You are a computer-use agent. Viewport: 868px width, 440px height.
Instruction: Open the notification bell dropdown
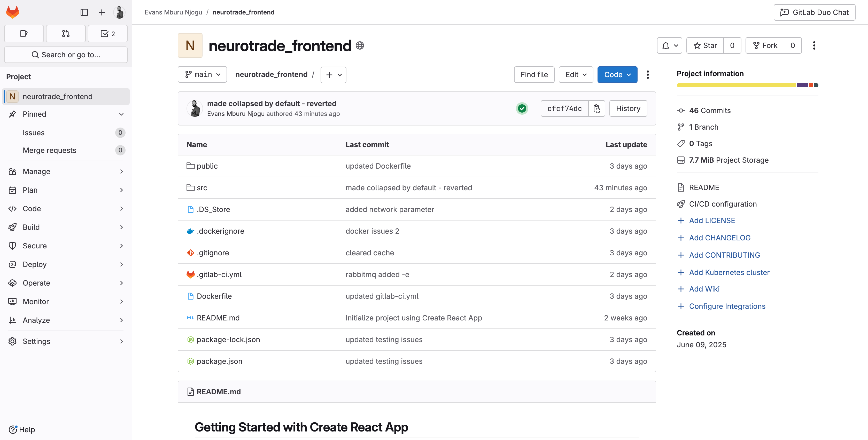669,45
